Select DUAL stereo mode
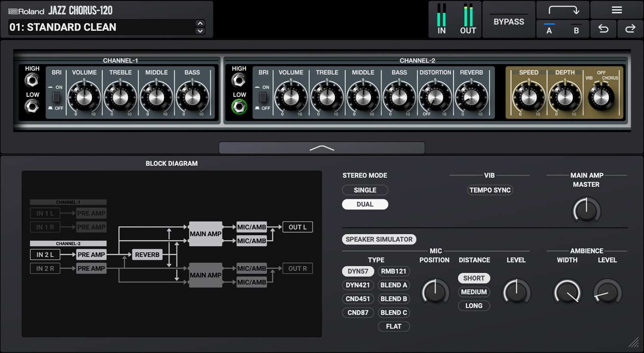Viewport: 644px width, 353px height. (365, 204)
